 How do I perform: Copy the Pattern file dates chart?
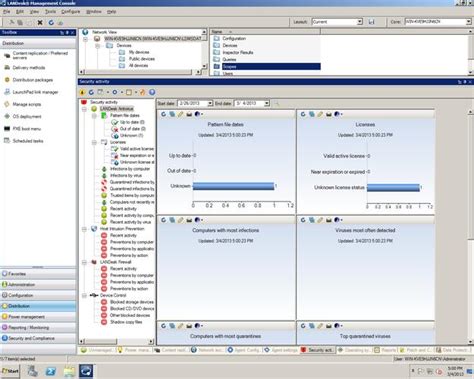[172, 114]
